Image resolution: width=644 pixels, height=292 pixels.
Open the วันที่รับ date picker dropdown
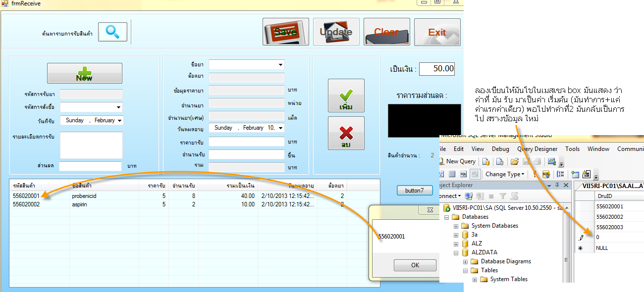click(120, 120)
